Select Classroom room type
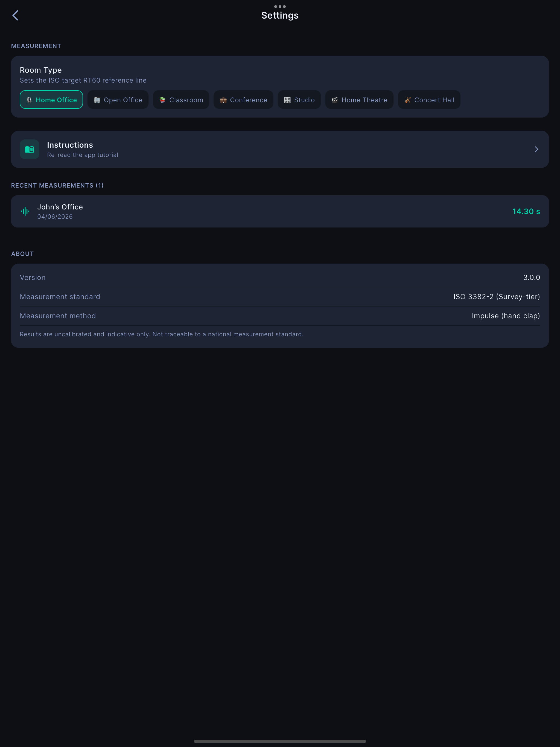 click(181, 100)
